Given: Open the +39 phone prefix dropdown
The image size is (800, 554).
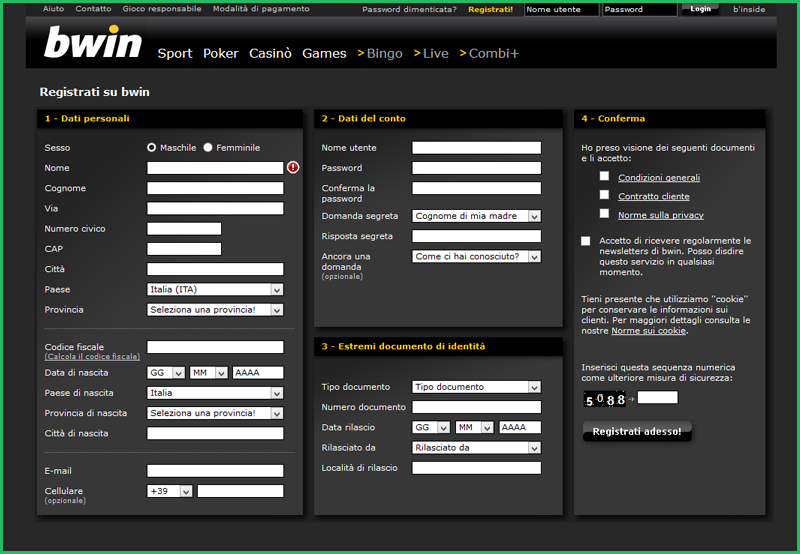Looking at the screenshot, I should [170, 491].
